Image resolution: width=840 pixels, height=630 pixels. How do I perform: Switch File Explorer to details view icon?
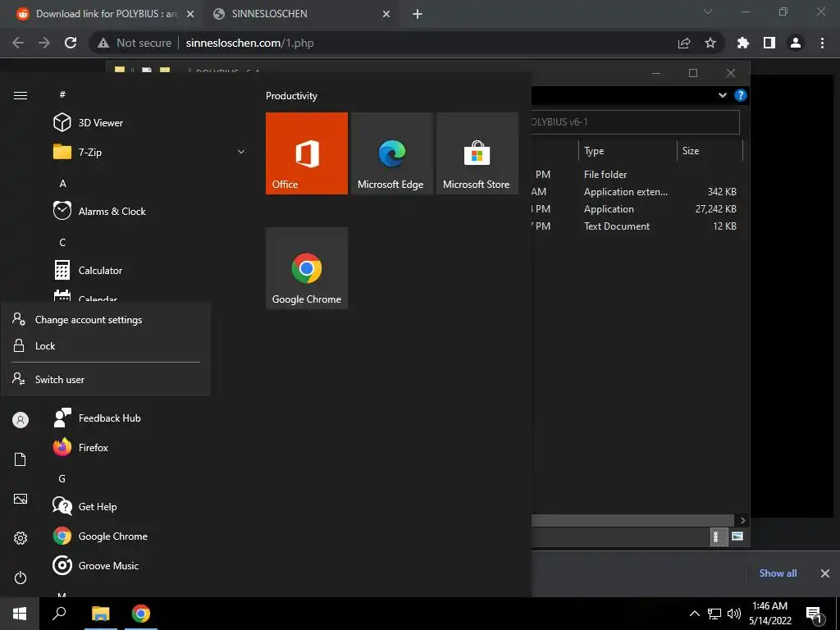pyautogui.click(x=718, y=536)
